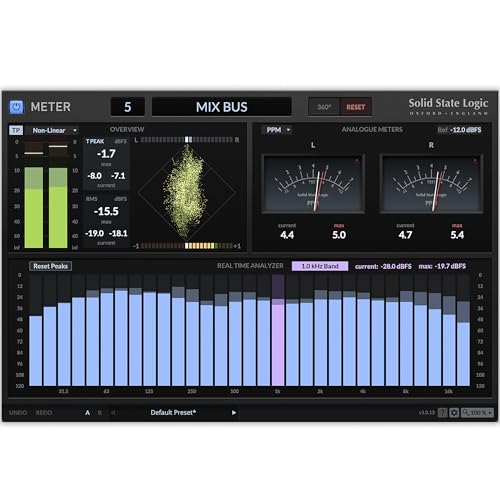Click the Solid State Logic logo
This screenshot has width=500, height=500.
tap(448, 106)
